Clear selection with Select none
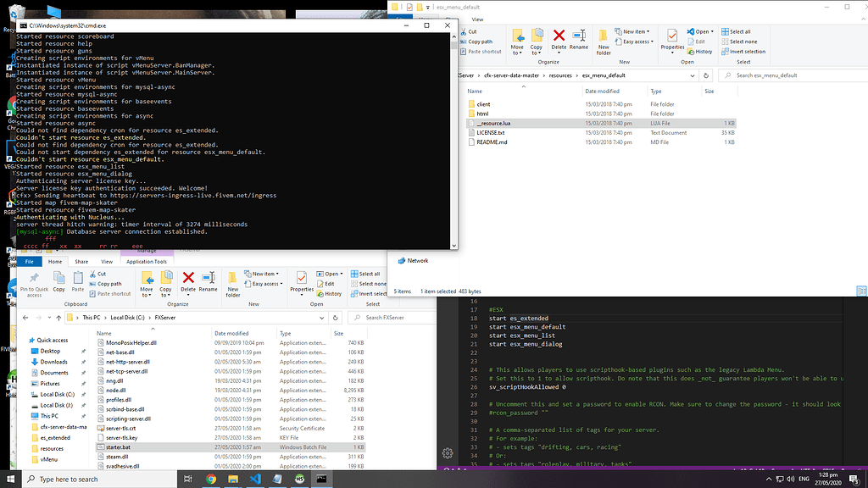 [x=743, y=41]
